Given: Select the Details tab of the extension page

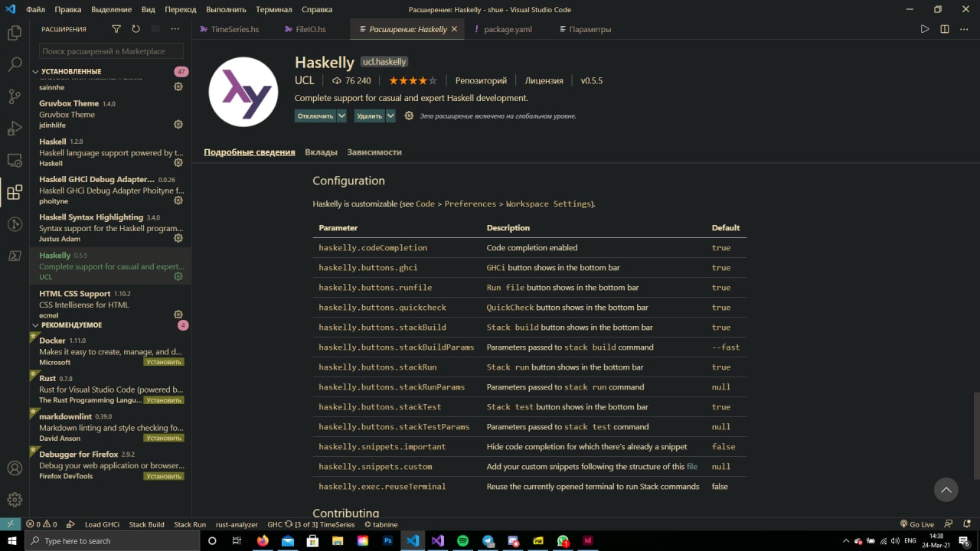Looking at the screenshot, I should pyautogui.click(x=249, y=152).
